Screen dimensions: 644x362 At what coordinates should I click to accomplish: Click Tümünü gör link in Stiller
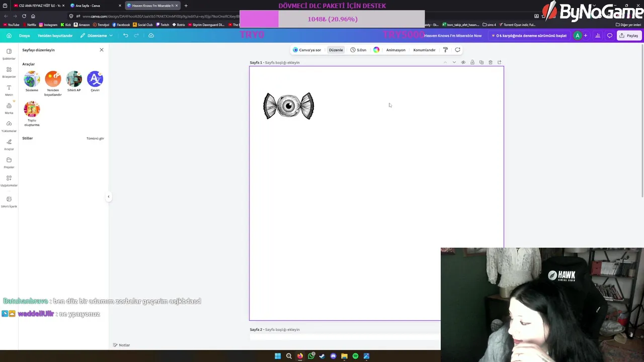(95, 138)
